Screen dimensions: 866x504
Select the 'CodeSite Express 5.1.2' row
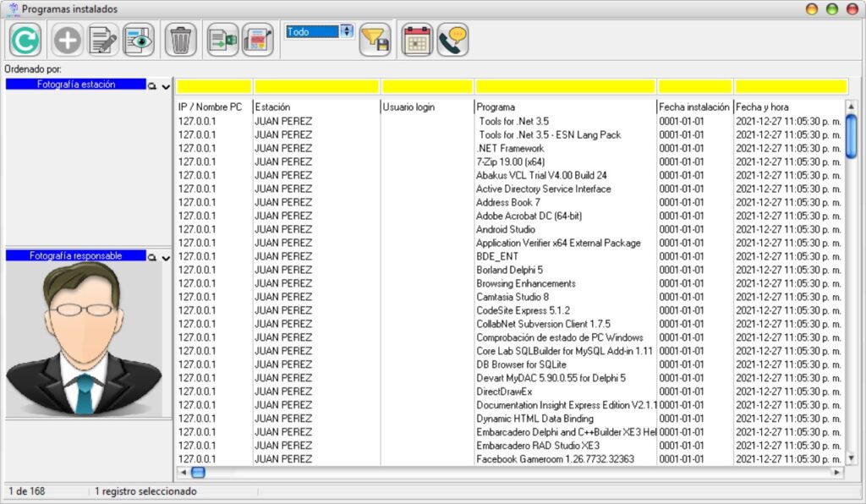[510, 311]
